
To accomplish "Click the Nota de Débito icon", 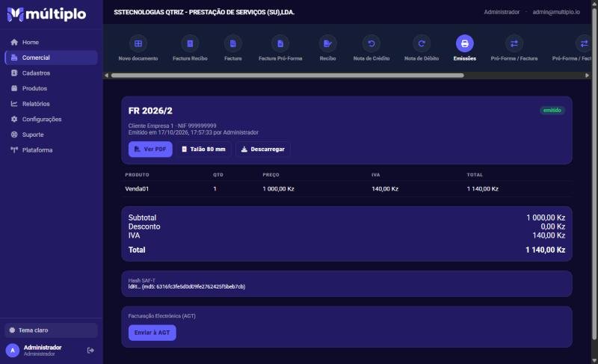I will click(422, 43).
